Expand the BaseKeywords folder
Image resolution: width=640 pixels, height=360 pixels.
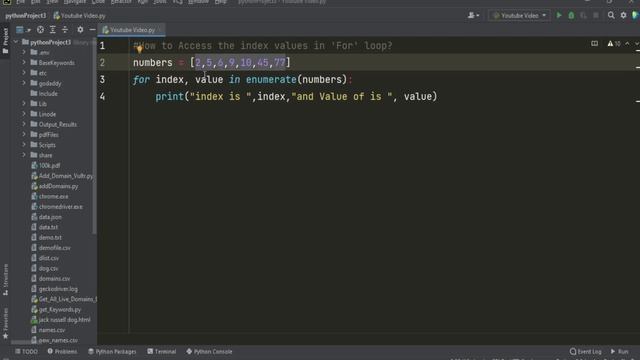point(24,62)
